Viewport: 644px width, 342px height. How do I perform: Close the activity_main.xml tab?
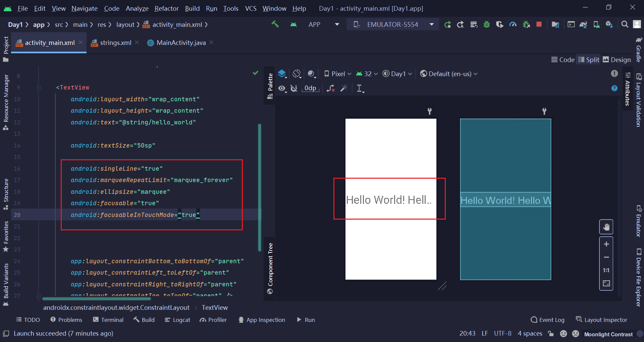80,42
